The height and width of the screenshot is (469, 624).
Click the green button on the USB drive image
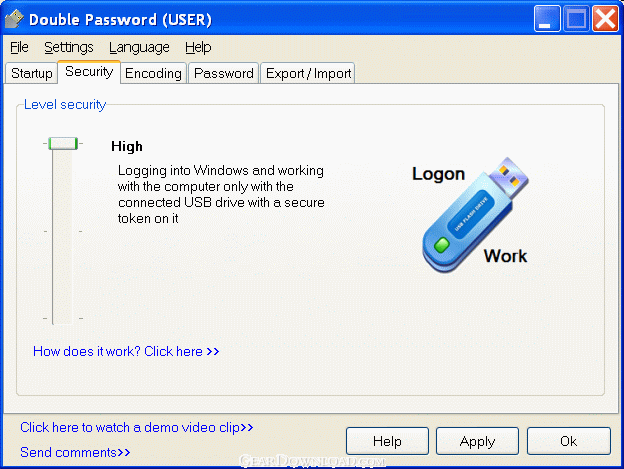[441, 245]
